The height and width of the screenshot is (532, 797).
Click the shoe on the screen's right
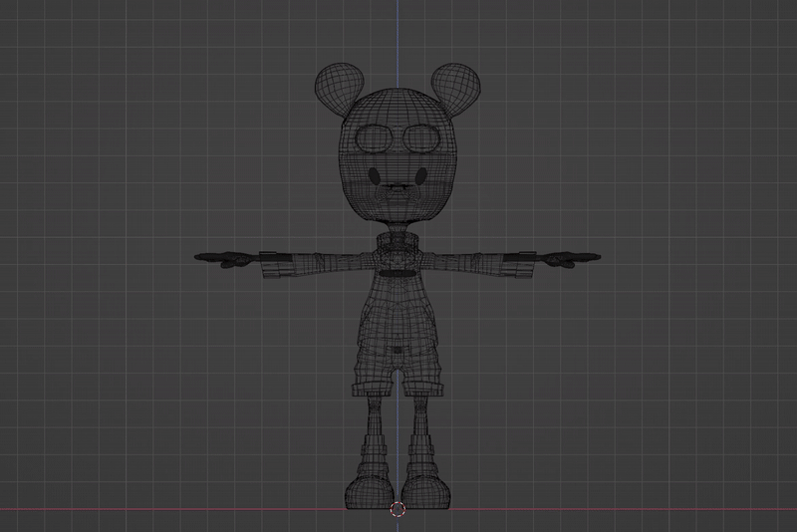426,490
